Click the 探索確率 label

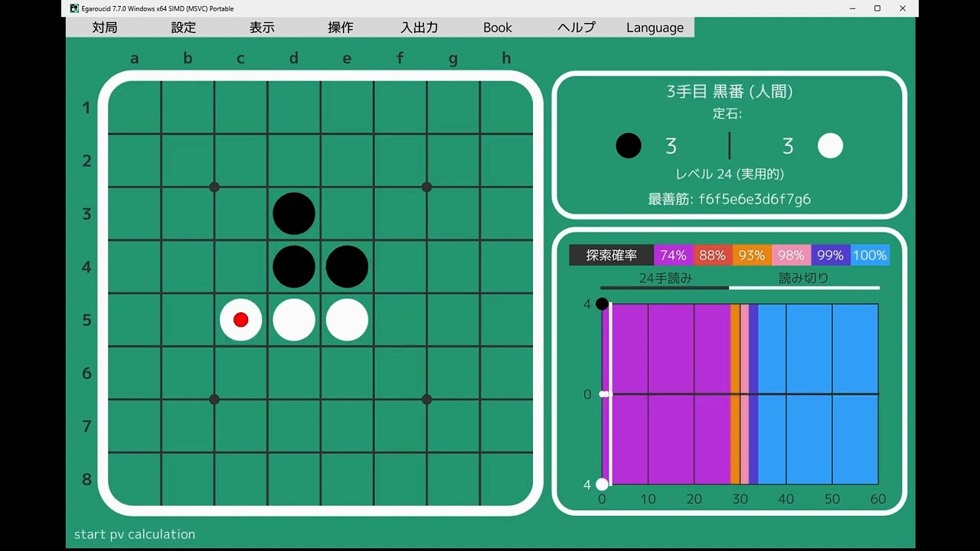point(612,256)
